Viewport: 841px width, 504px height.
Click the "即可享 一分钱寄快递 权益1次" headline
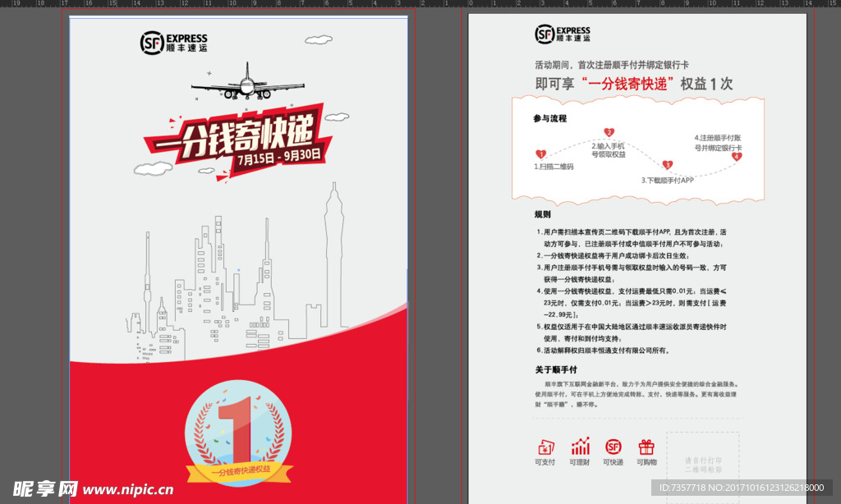tap(634, 84)
